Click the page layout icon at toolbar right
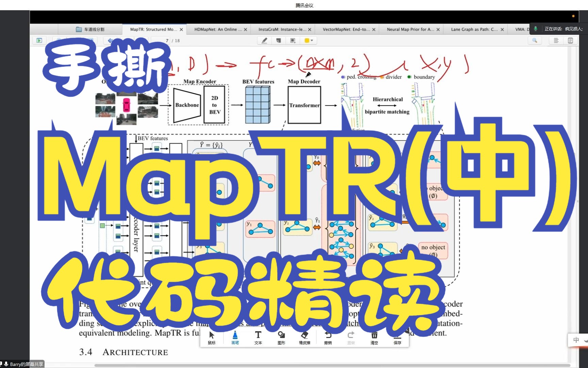 (x=571, y=41)
